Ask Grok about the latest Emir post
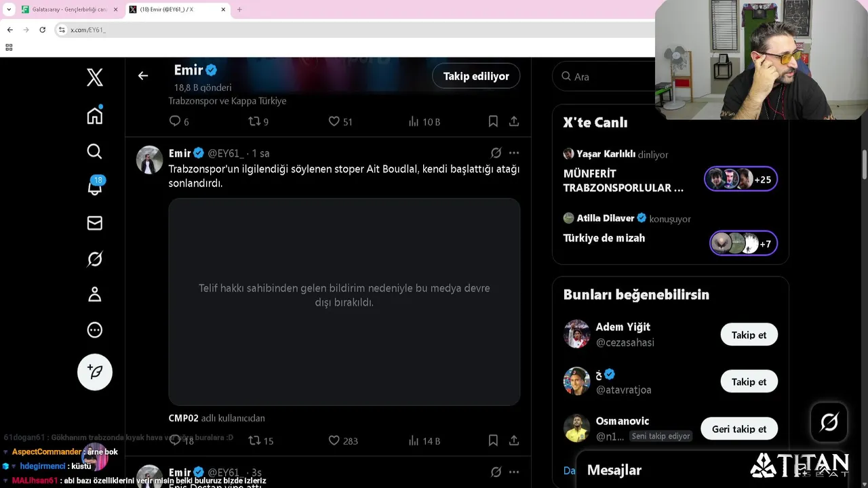The image size is (868, 488). coord(496,472)
